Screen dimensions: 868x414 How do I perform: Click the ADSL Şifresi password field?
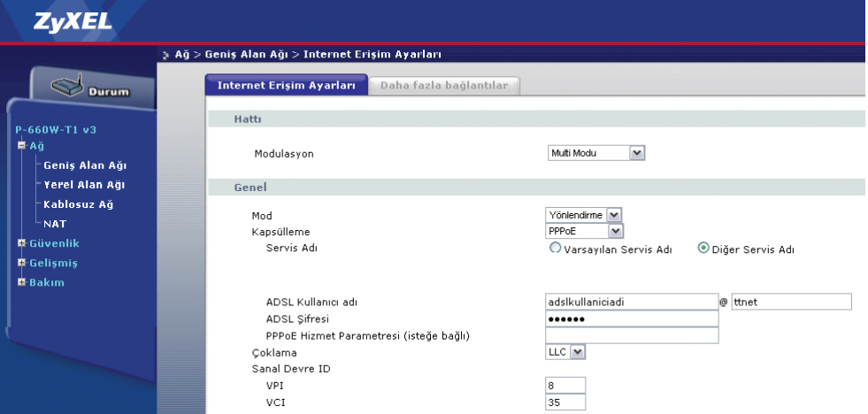(631, 318)
